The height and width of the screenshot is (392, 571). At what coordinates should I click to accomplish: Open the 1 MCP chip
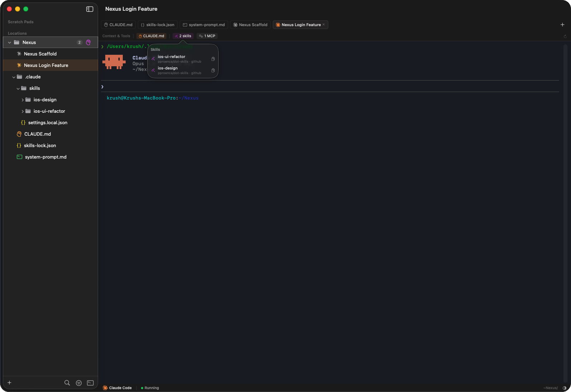click(x=207, y=36)
